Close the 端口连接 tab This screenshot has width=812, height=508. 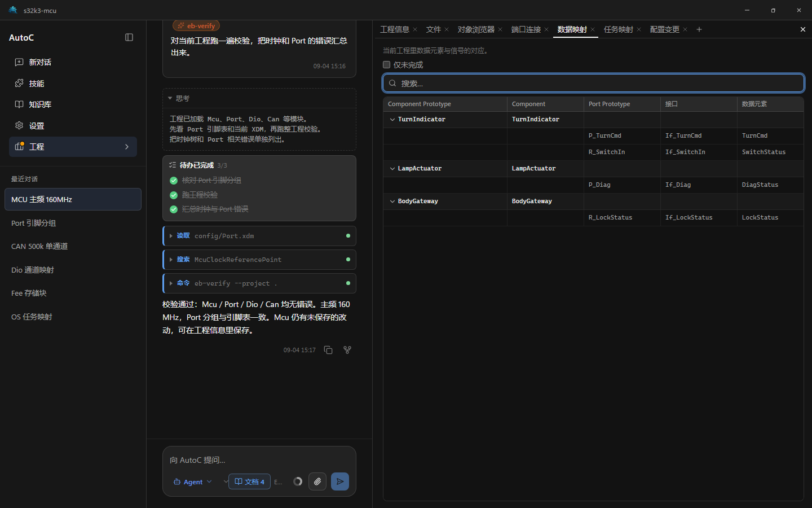(546, 29)
